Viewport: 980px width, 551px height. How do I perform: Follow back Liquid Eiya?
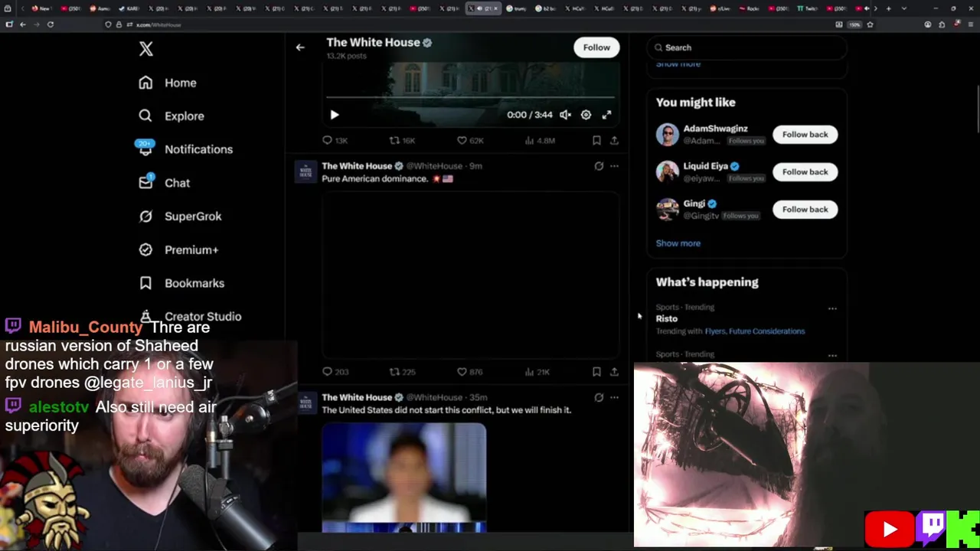(805, 172)
